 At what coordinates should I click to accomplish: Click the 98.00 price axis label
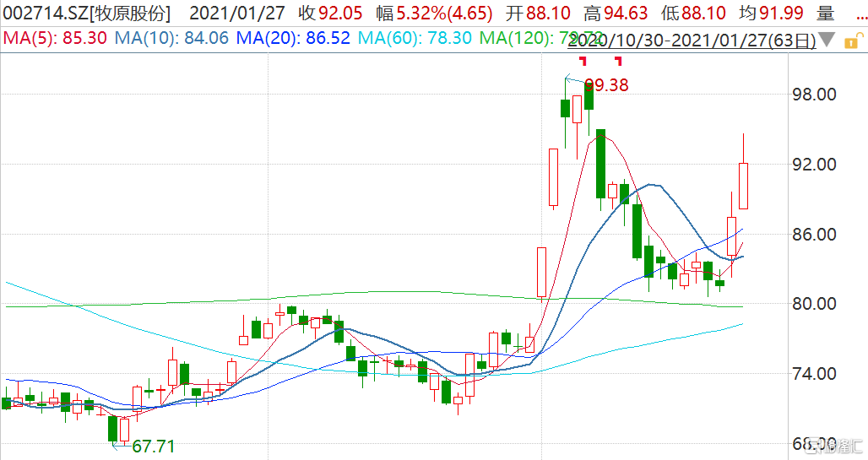point(814,94)
